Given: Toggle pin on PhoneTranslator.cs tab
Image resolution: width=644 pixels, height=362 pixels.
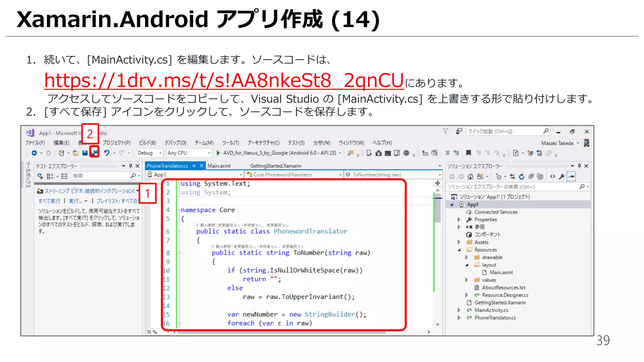Looking at the screenshot, I should click(x=194, y=166).
